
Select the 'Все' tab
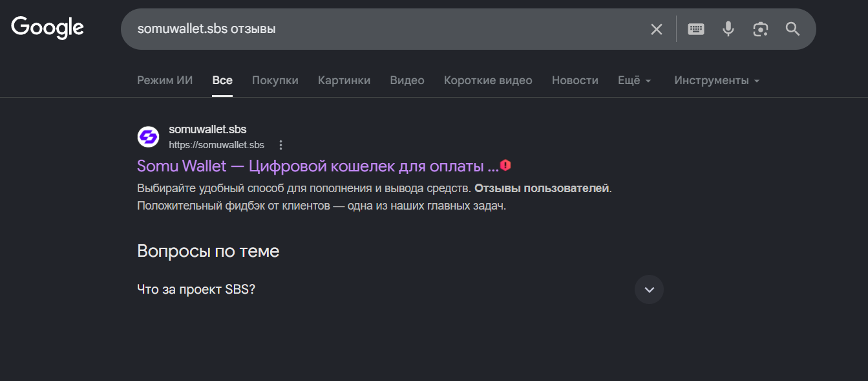tap(222, 80)
